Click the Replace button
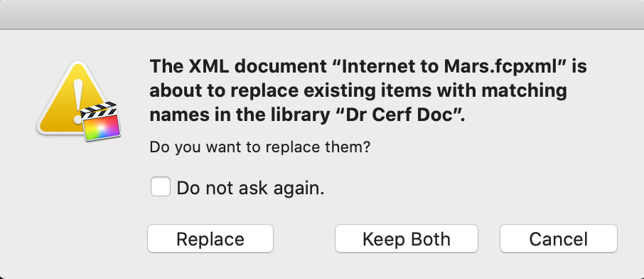This screenshot has height=279, width=644. (x=210, y=238)
